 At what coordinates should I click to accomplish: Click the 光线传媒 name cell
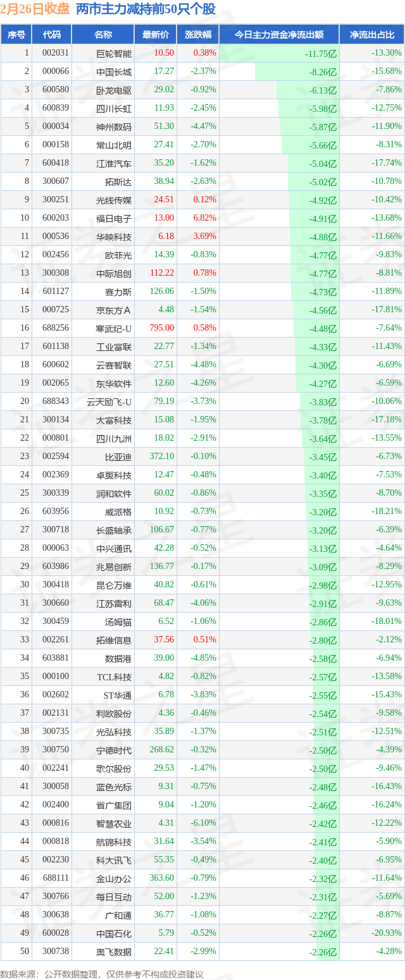pyautogui.click(x=103, y=200)
